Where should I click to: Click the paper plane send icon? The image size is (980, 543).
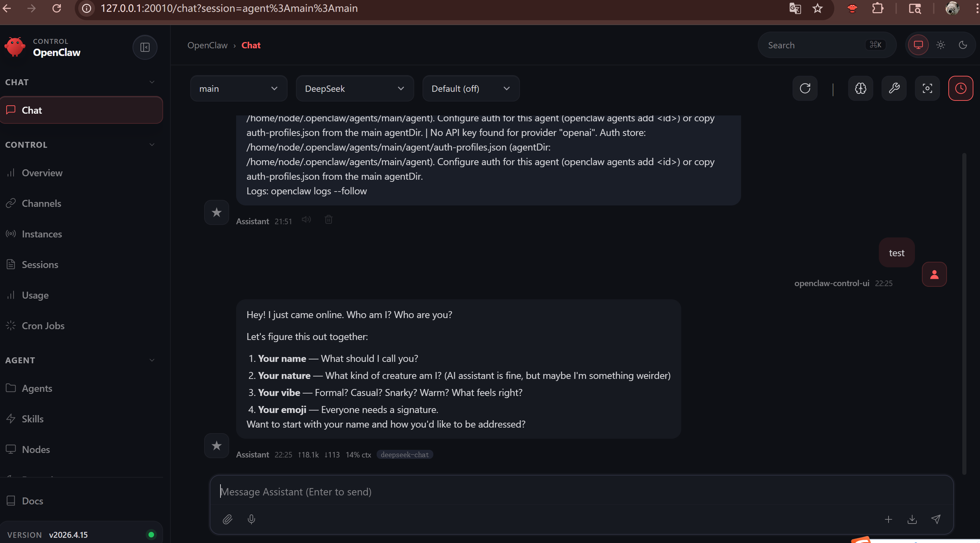pyautogui.click(x=936, y=519)
